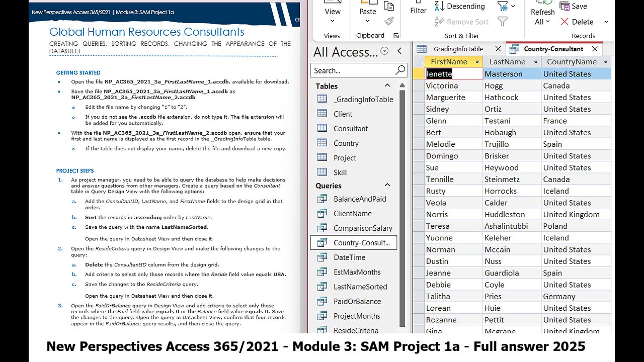This screenshot has width=644, height=362.
Task: Click Delete in the Records group
Action: pos(577,22)
